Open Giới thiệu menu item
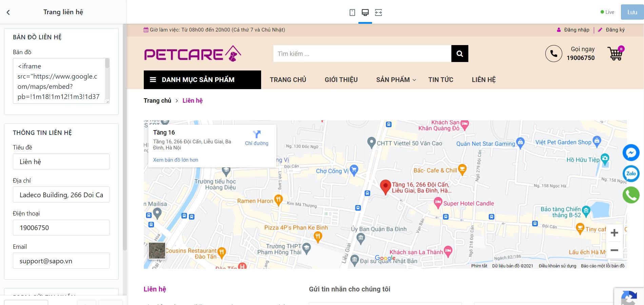Image resolution: width=644 pixels, height=305 pixels. [x=341, y=80]
